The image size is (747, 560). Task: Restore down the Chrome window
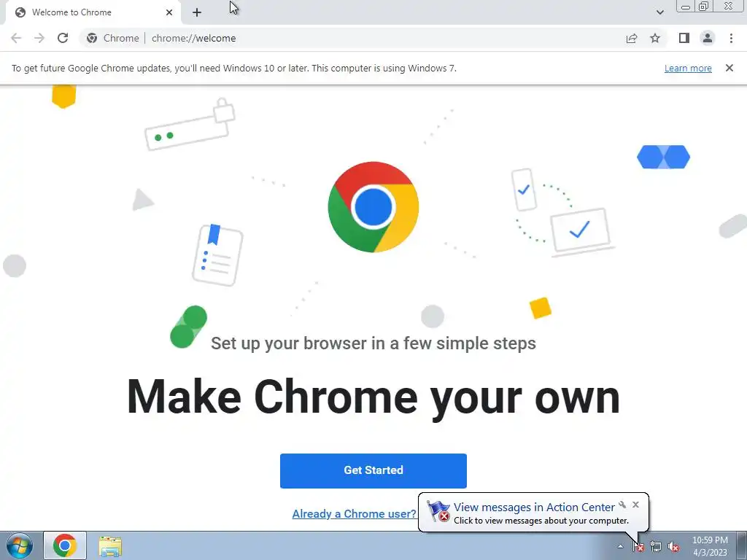(x=703, y=7)
